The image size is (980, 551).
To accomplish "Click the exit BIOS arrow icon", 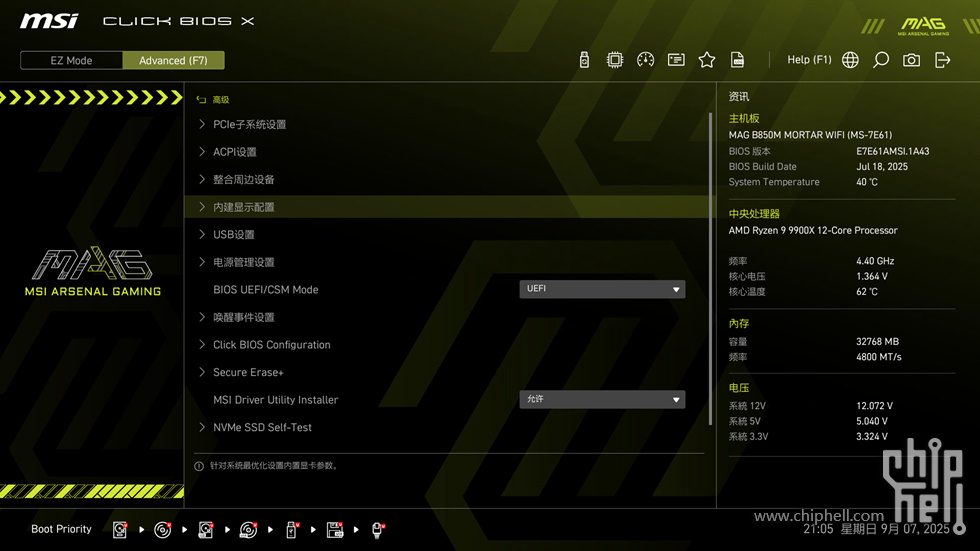I will coord(942,60).
